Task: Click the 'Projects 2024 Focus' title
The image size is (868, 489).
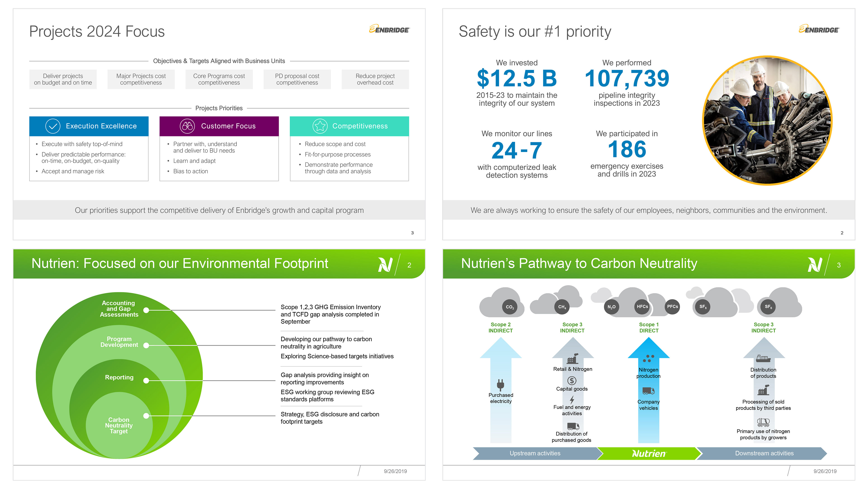Action: click(x=97, y=32)
